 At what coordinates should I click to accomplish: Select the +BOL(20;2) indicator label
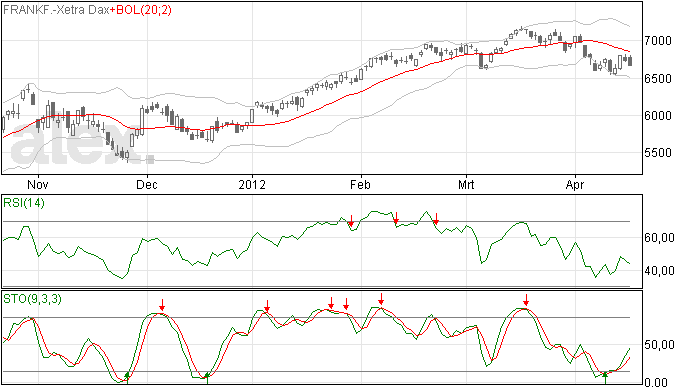(x=140, y=10)
